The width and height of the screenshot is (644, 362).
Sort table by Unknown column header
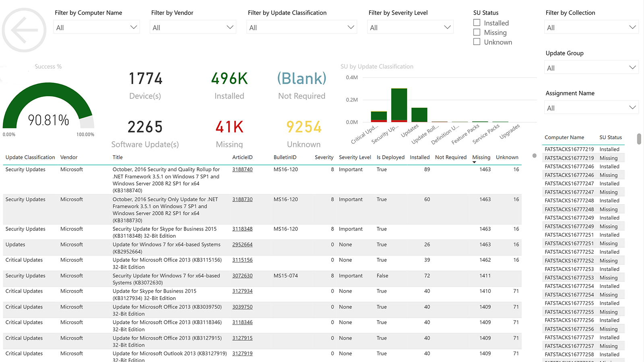[507, 157]
